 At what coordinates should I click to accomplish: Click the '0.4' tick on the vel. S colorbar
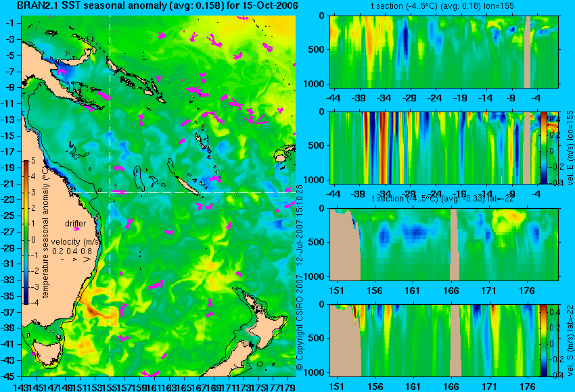554,312
